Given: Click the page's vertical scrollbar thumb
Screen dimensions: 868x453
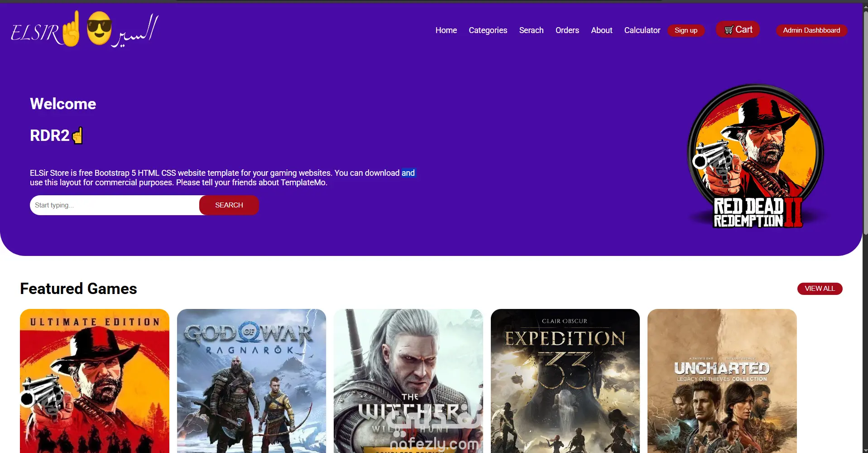Looking at the screenshot, I should (x=865, y=122).
